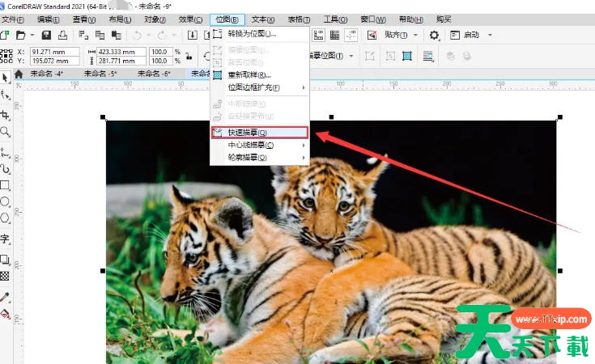Click the text wrap icon in property bar

pyautogui.click(x=428, y=56)
